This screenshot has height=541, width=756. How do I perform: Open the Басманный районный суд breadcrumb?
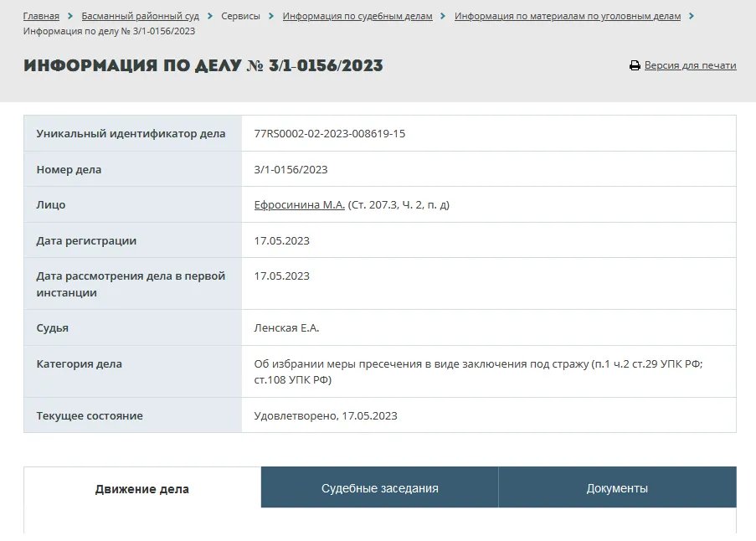(x=140, y=17)
